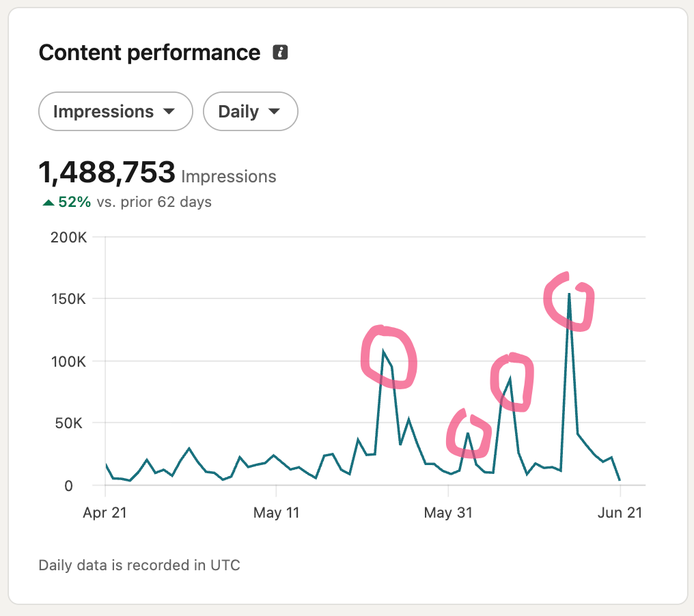694x616 pixels.
Task: Click the arrow in the Daily dropdown
Action: click(275, 111)
